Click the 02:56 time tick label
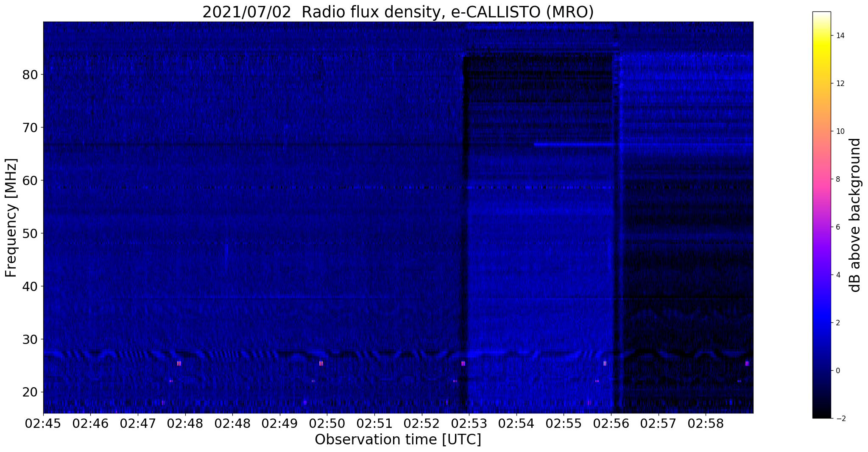868x452 pixels. tap(611, 424)
